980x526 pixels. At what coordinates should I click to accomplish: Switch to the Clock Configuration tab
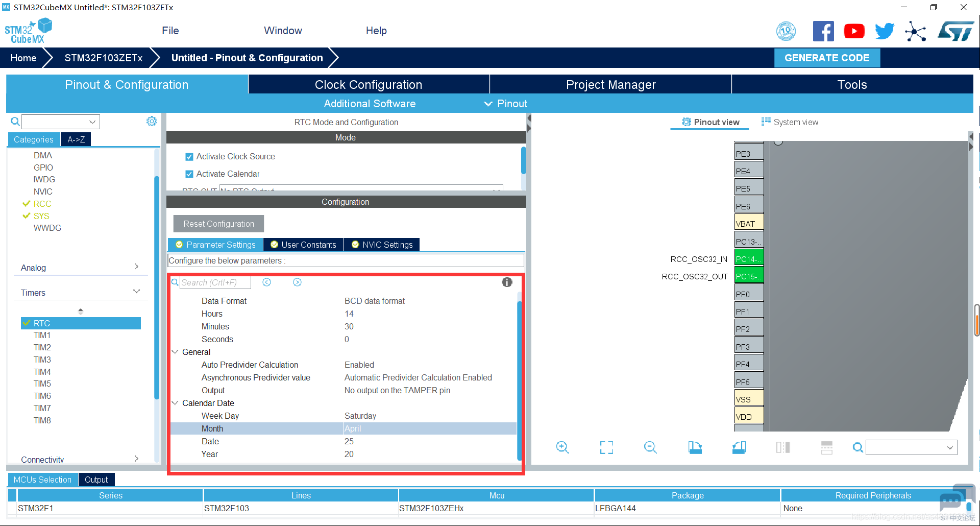[369, 85]
